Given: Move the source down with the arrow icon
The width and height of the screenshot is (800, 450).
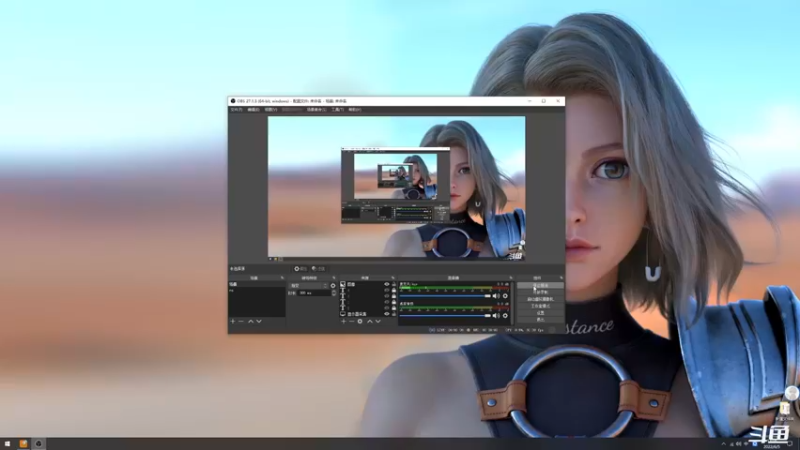Looking at the screenshot, I should pyautogui.click(x=378, y=321).
